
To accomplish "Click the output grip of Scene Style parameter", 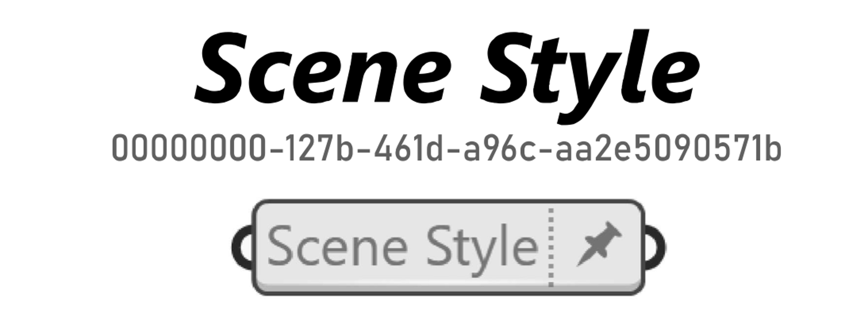I will (655, 247).
